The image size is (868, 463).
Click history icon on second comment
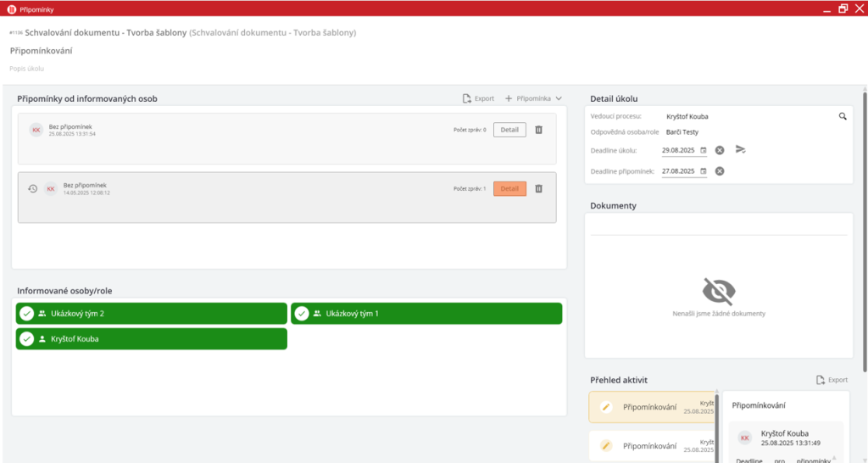click(x=32, y=188)
